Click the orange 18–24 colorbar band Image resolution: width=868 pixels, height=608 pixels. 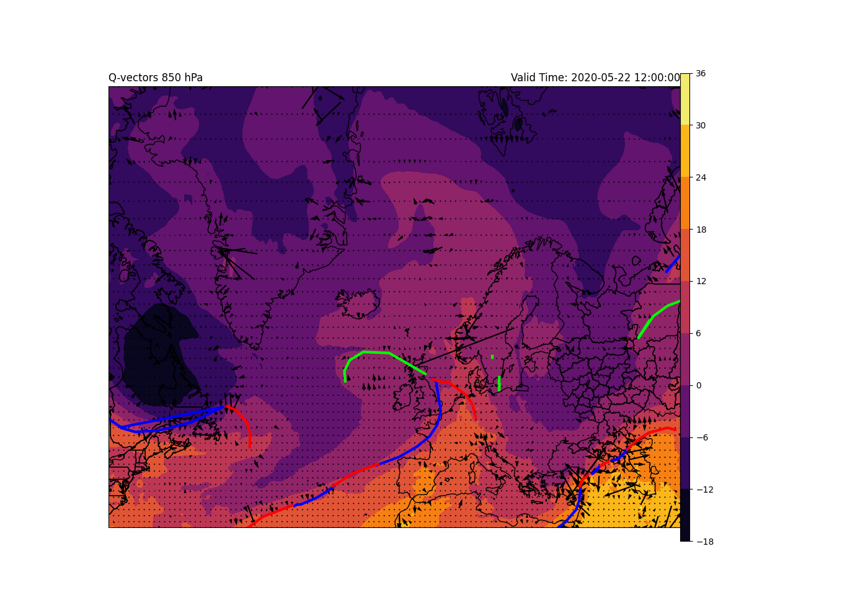point(685,203)
